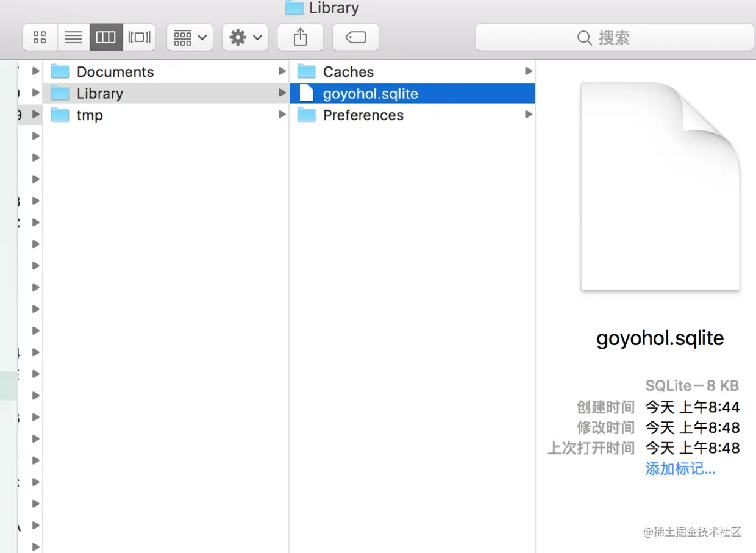Expand the tmp folder arrow

282,115
